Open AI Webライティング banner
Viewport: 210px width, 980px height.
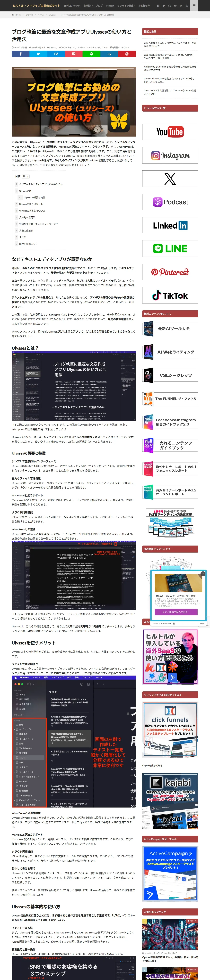pyautogui.click(x=170, y=352)
